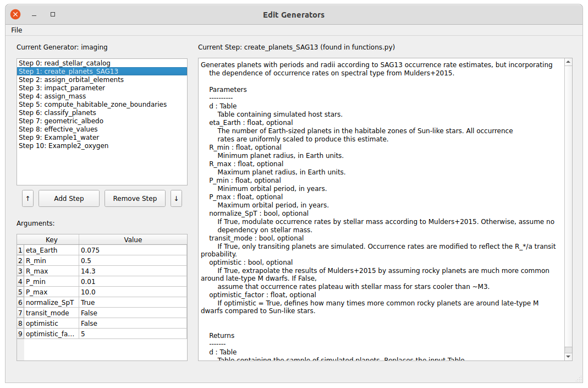Click the optimistic_factor value cell 5
This screenshot has width=588, height=388.
[x=133, y=335]
